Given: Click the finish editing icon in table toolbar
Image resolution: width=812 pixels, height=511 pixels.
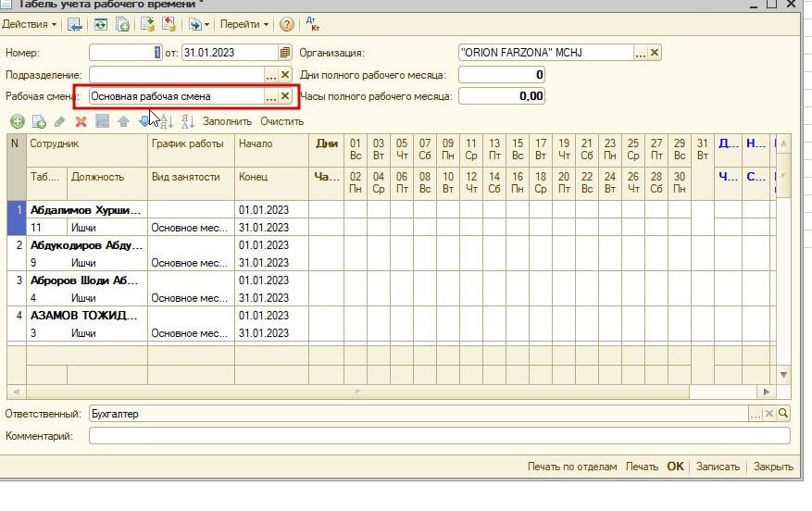Looking at the screenshot, I should point(103,121).
